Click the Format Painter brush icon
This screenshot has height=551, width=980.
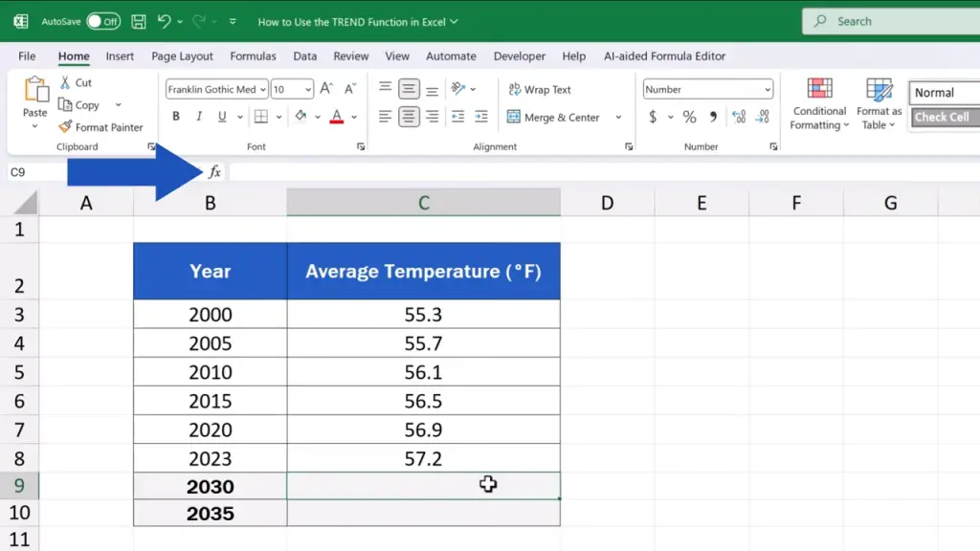[x=65, y=127]
